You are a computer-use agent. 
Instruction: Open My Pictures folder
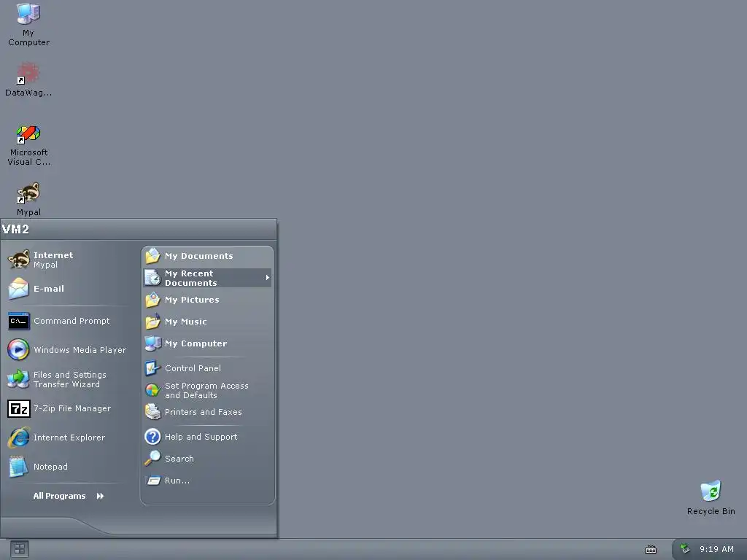207,300
